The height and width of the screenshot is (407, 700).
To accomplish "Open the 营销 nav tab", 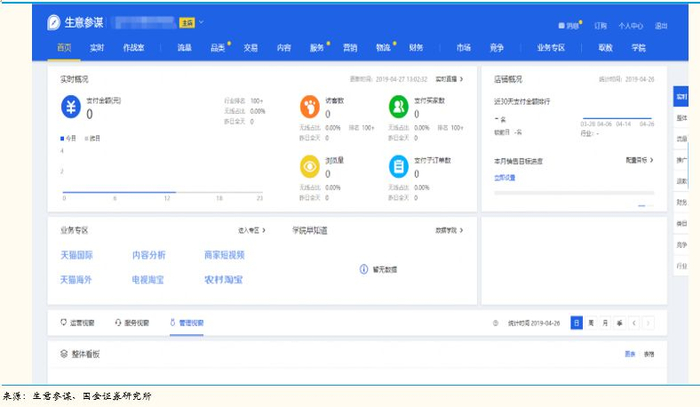I will coord(350,47).
